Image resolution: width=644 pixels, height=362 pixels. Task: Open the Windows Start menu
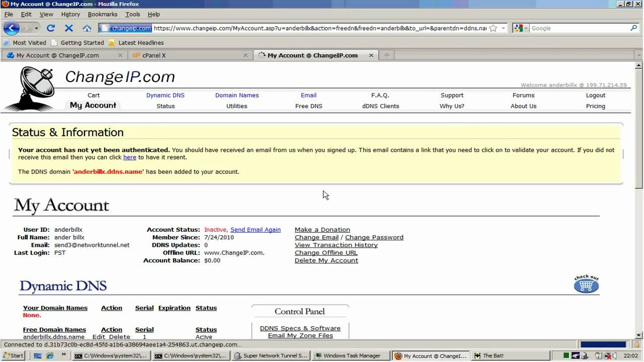13,355
